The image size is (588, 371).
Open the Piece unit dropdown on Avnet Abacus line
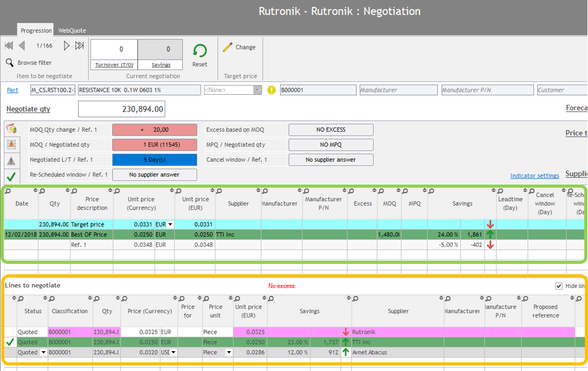tap(229, 352)
